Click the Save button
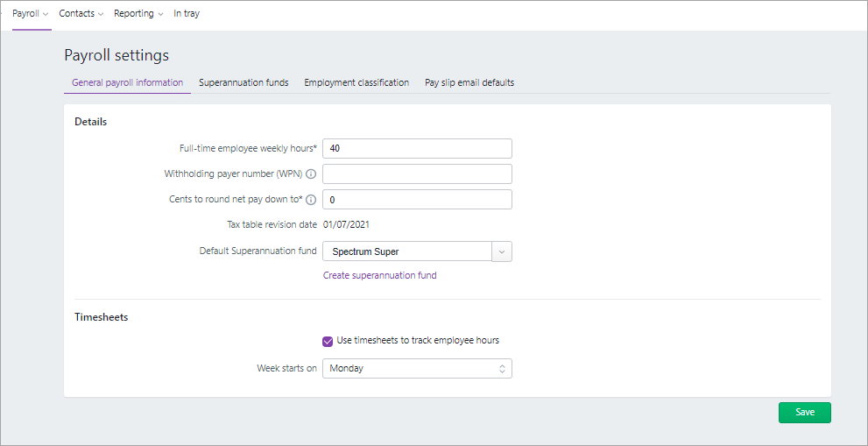 804,413
